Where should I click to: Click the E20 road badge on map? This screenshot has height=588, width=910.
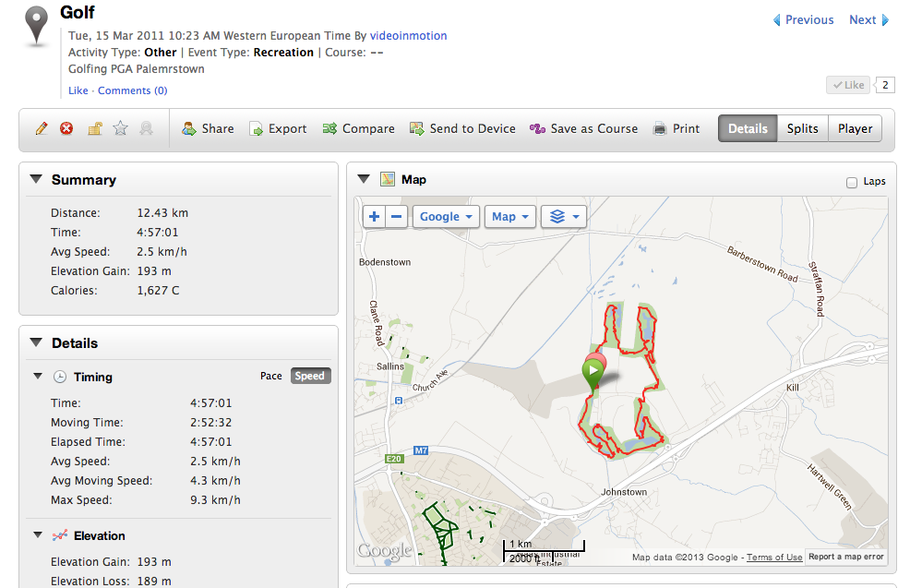[x=394, y=459]
